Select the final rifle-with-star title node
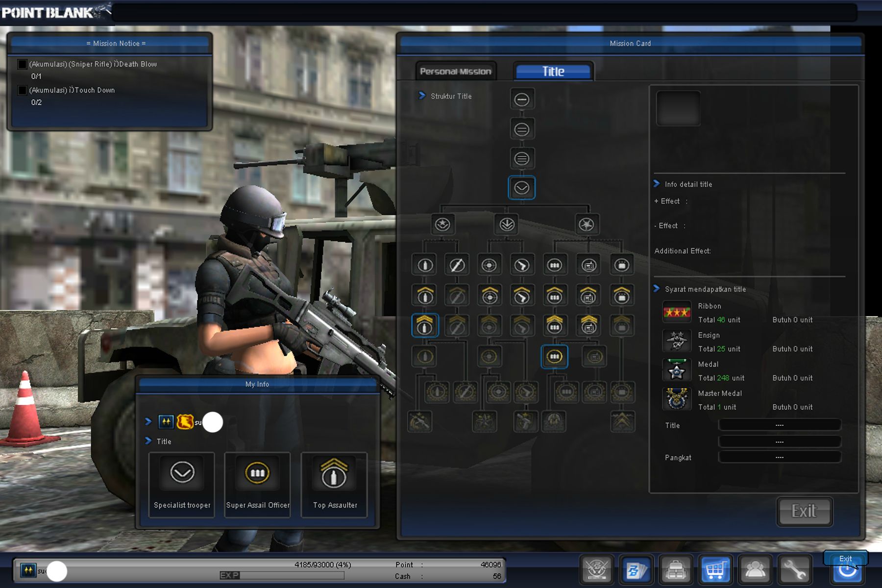 click(420, 421)
